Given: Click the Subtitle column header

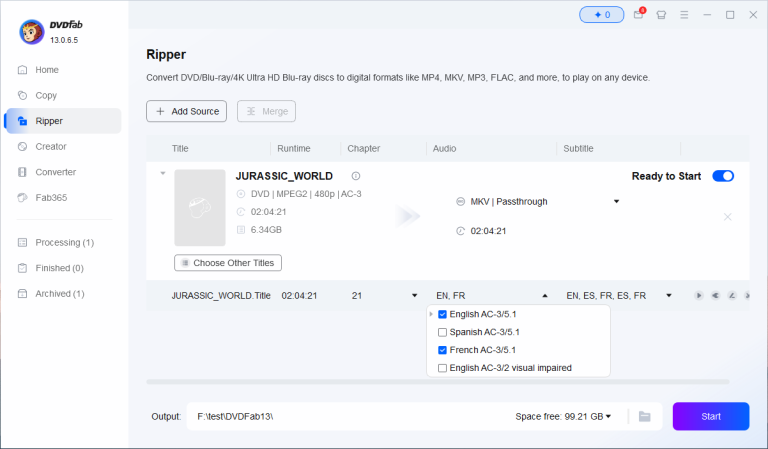Looking at the screenshot, I should tap(578, 148).
